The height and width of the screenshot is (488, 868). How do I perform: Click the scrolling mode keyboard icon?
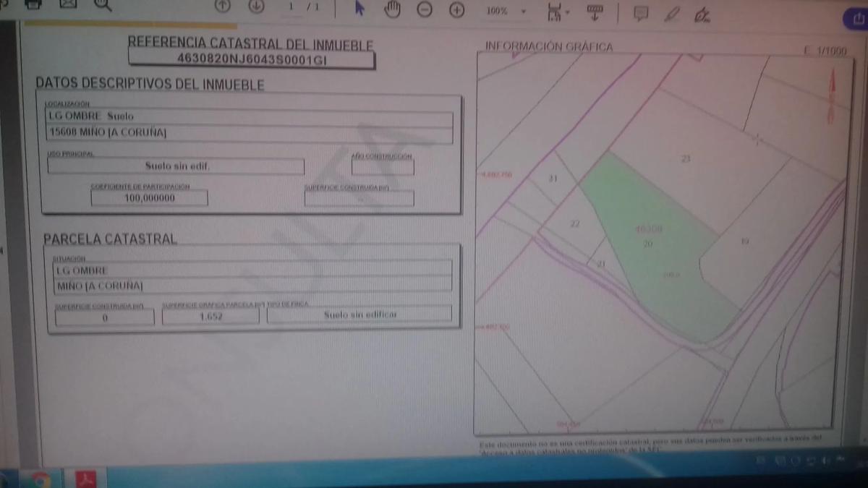[x=595, y=12]
